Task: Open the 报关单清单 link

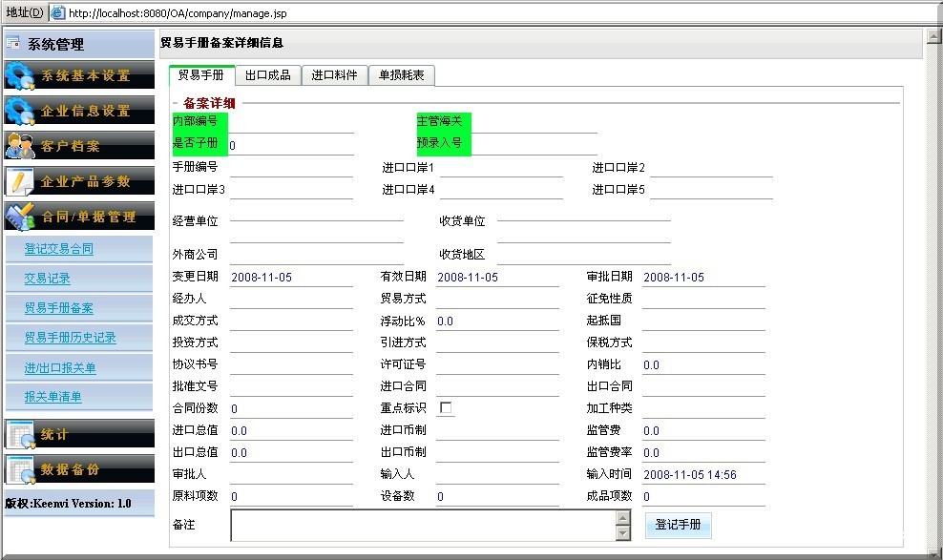Action: coord(53,397)
